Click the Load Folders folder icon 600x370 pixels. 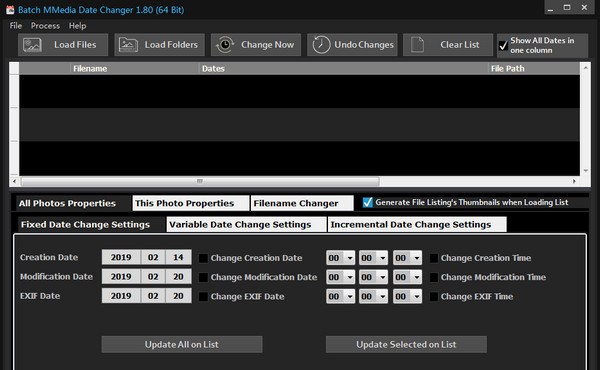(128, 45)
